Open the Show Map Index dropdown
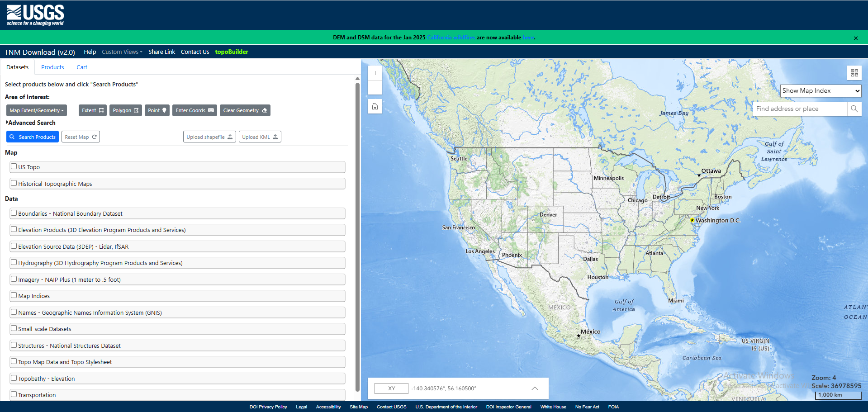868x412 pixels. coord(820,91)
